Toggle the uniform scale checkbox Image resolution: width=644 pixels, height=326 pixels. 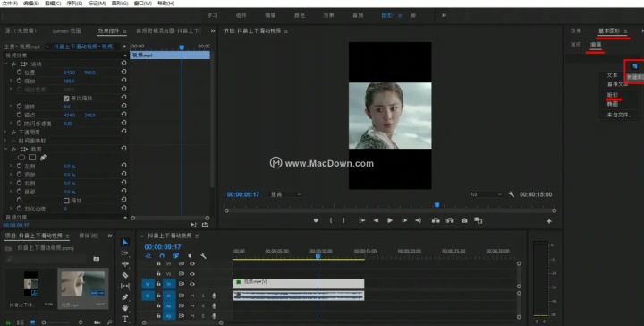66,99
